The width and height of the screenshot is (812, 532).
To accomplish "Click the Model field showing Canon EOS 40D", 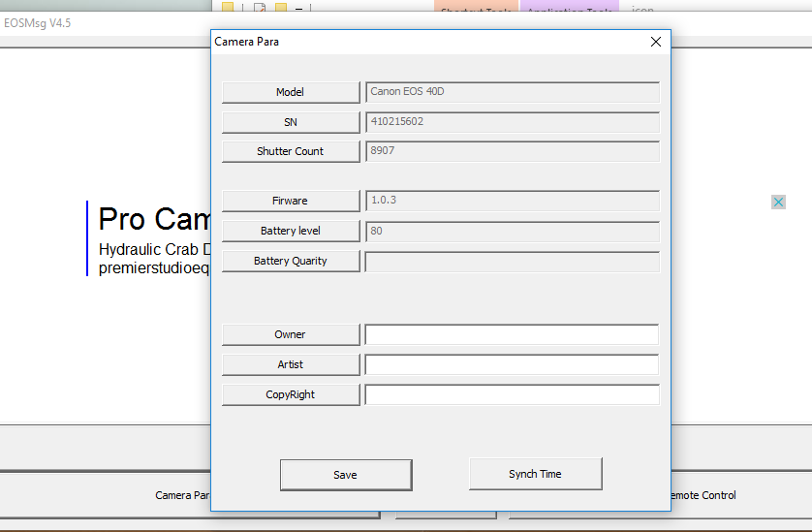I will tap(513, 92).
